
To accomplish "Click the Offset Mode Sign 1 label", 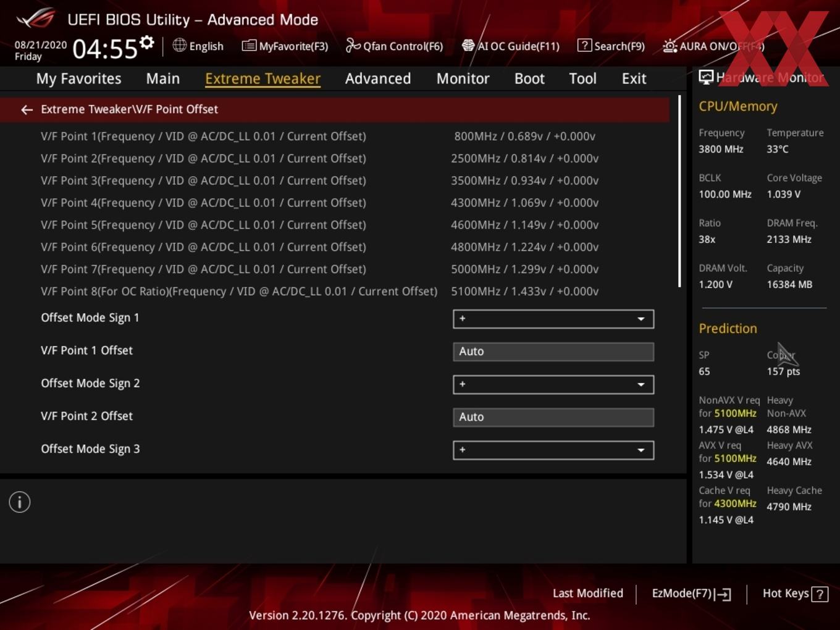I will pos(90,317).
